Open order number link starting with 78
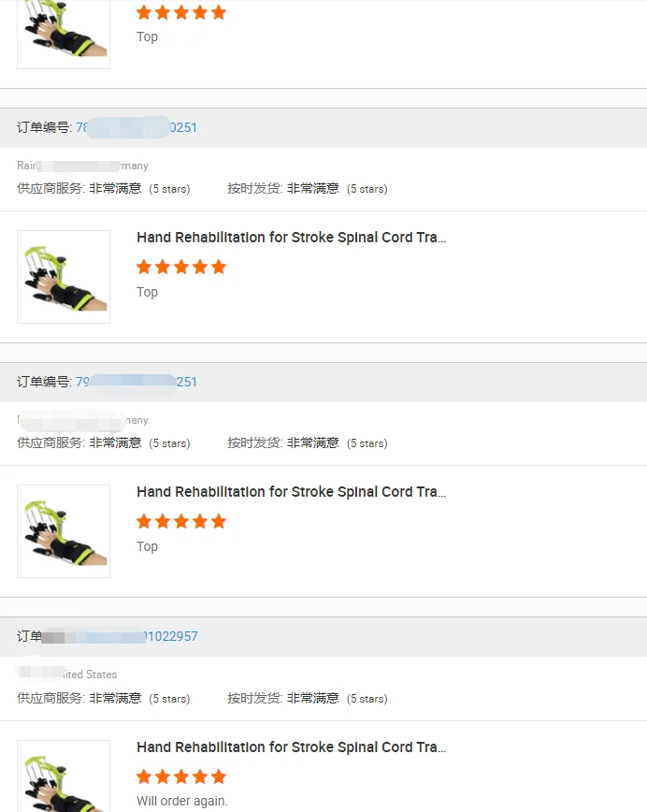Viewport: 647px width, 812px height. (x=137, y=127)
